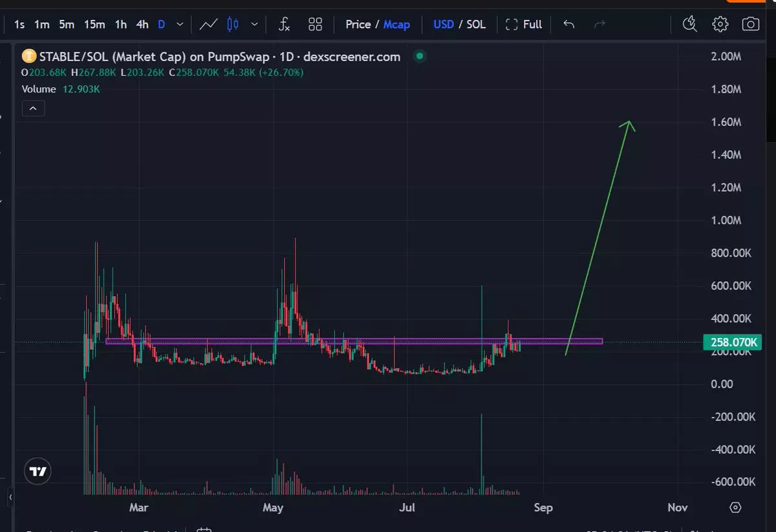Image resolution: width=776 pixels, height=532 pixels.
Task: Click the TradingView logo badge
Action: point(38,472)
